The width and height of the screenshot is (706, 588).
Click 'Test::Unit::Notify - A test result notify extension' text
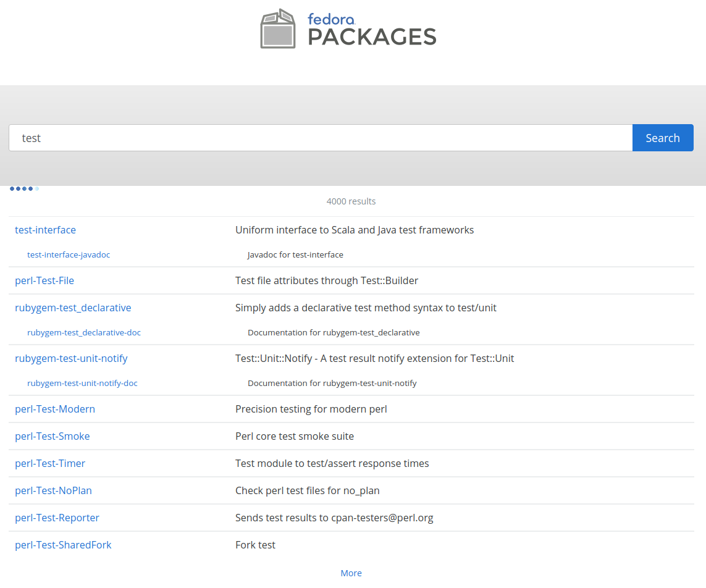click(x=374, y=358)
